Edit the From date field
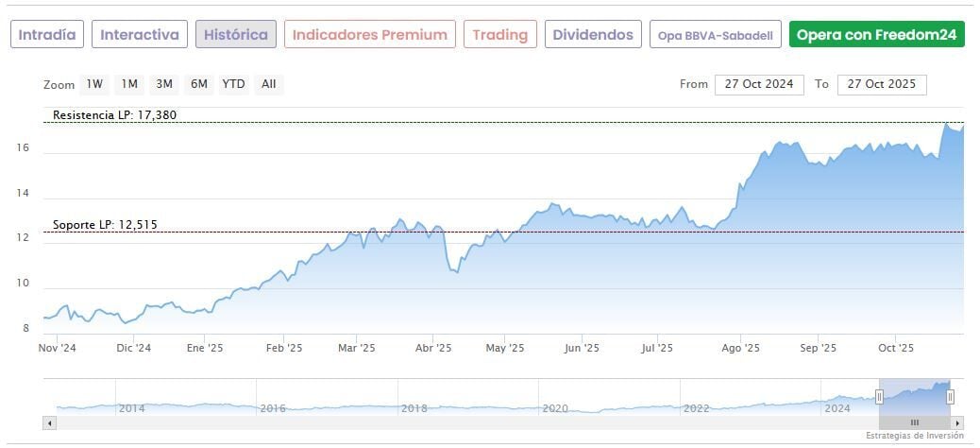The image size is (980, 448). [x=759, y=84]
